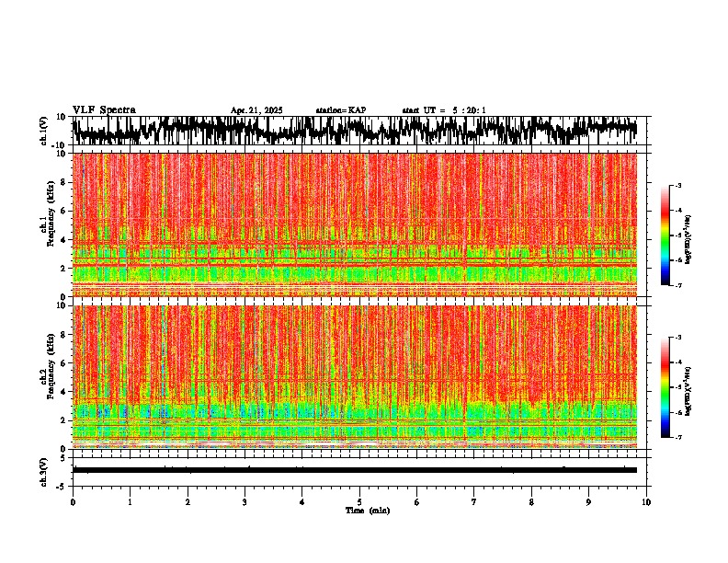
Task: Click the "VLF Spectra" plot title
Action: point(104,110)
